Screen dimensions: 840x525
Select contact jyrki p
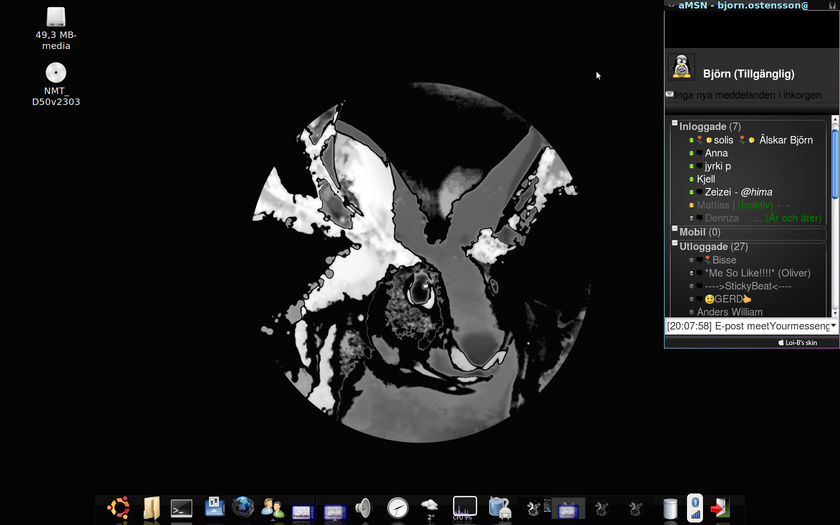718,166
